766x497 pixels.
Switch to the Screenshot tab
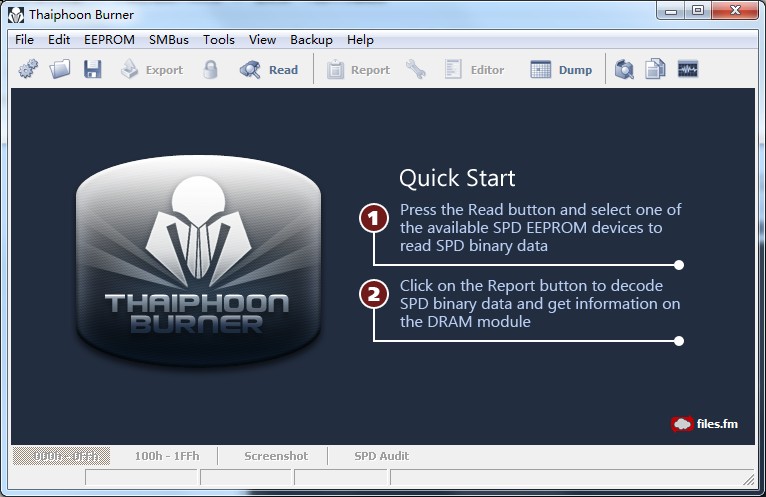click(x=276, y=456)
